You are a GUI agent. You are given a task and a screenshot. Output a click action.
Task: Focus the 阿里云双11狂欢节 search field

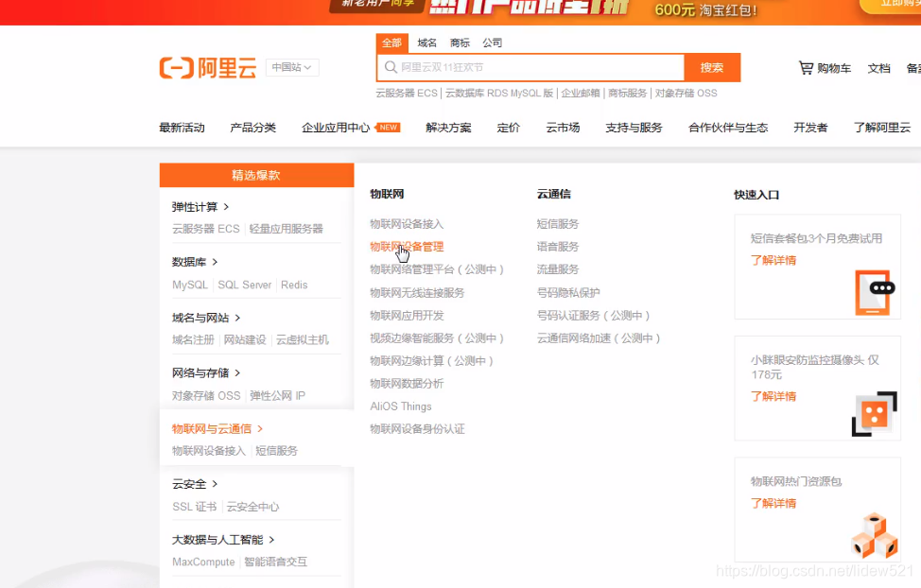531,67
